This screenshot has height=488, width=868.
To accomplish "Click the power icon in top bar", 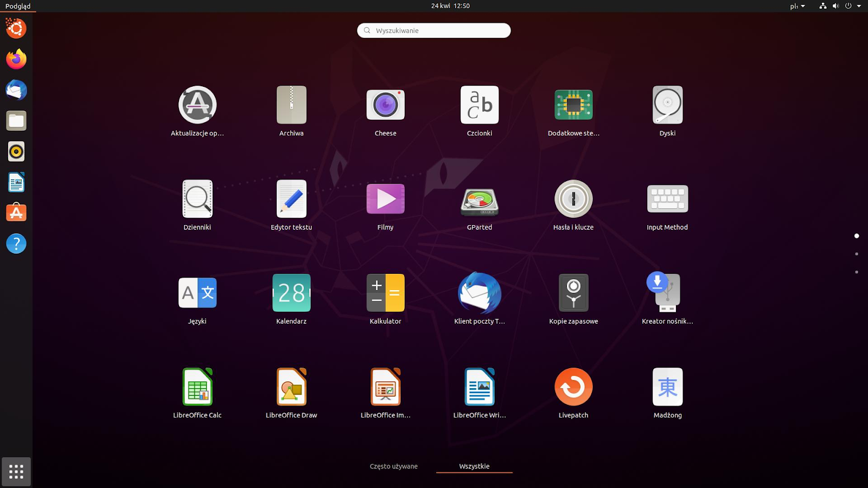I will pyautogui.click(x=848, y=6).
